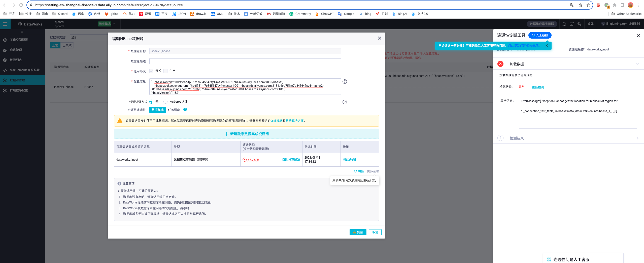Open the 网络解决方案 link

pyautogui.click(x=295, y=121)
